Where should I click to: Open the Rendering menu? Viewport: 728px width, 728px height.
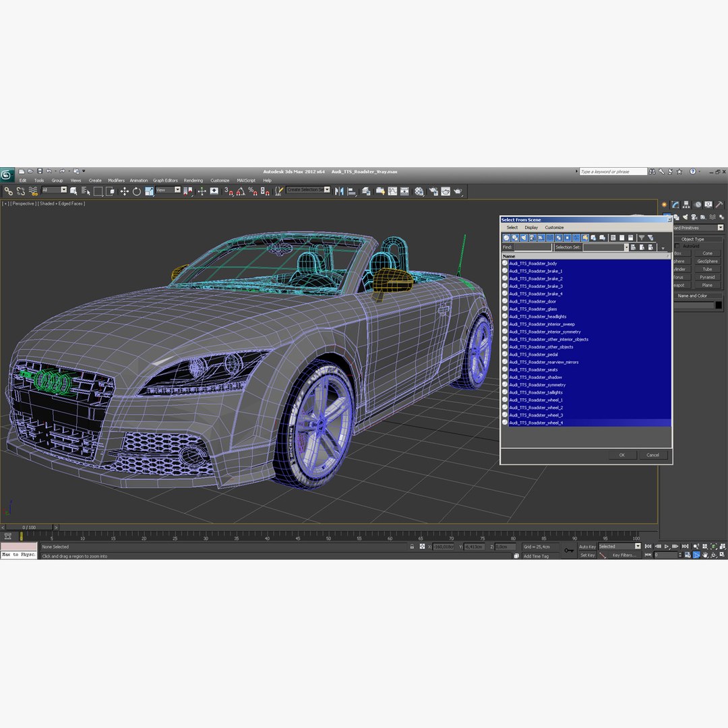coord(193,181)
